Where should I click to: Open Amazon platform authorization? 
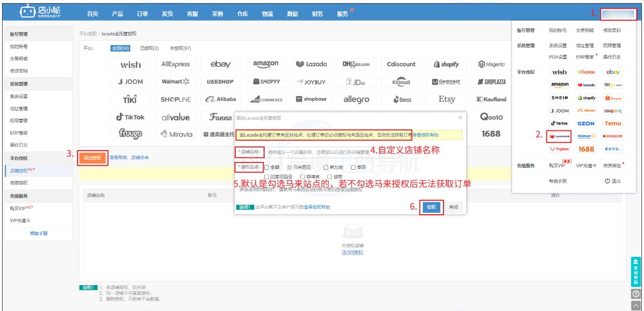pyautogui.click(x=265, y=64)
